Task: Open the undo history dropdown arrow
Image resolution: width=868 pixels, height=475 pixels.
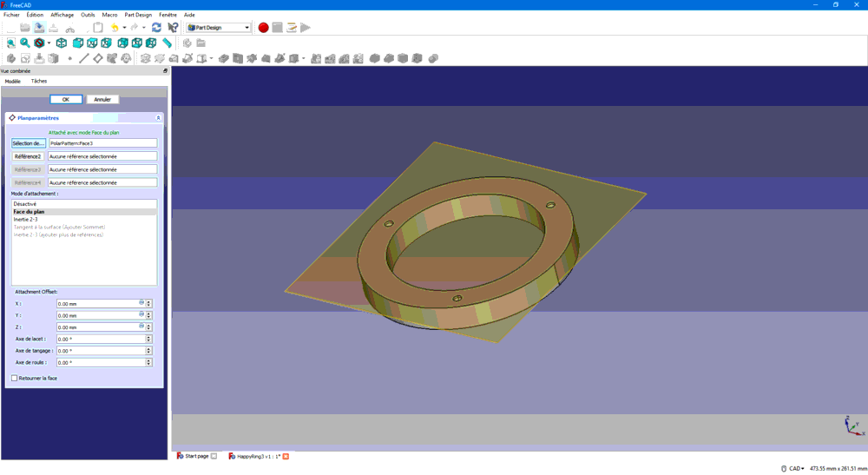Action: pos(124,27)
